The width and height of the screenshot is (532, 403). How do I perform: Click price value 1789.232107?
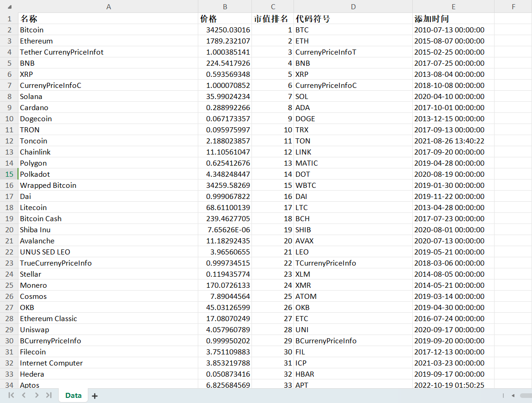(225, 41)
